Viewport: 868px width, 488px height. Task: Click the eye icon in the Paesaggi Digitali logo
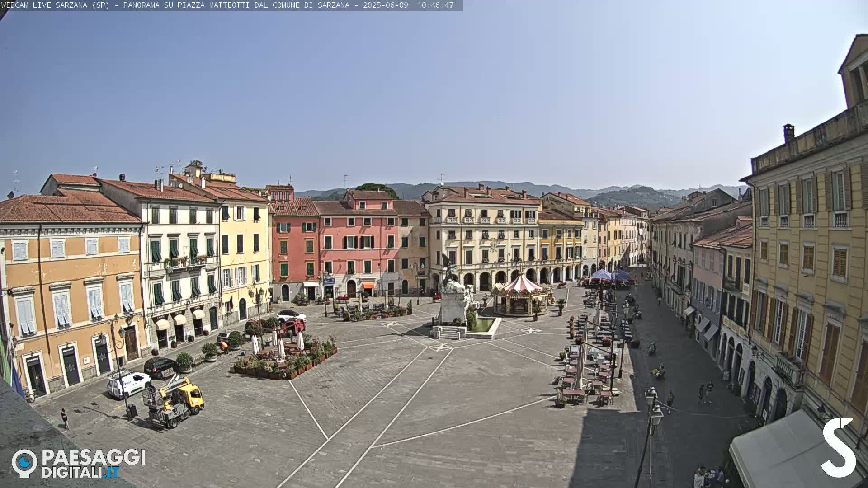24,463
